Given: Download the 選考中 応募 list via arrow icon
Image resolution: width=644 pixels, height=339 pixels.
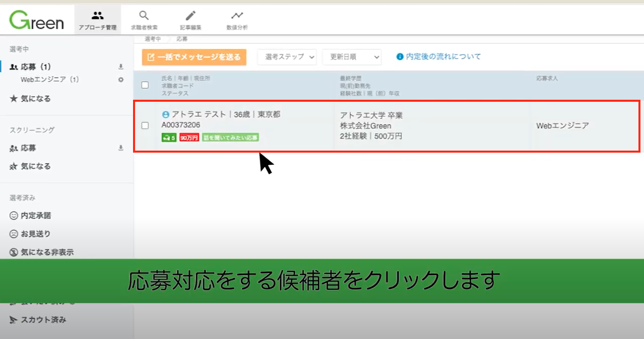Looking at the screenshot, I should (x=120, y=66).
